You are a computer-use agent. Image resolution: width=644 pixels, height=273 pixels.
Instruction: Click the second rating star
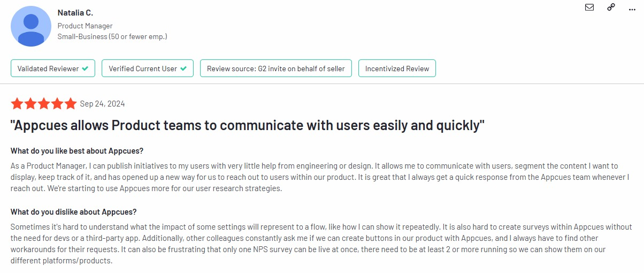[x=30, y=104]
